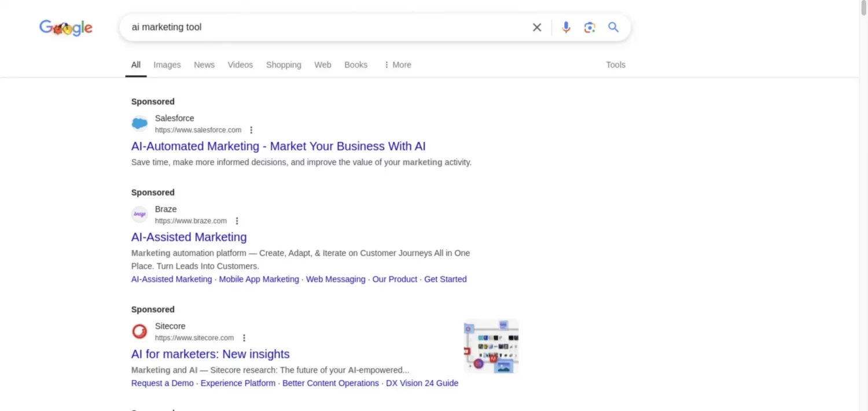Switch to the Books tab
The width and height of the screenshot is (868, 411).
pyautogui.click(x=356, y=65)
